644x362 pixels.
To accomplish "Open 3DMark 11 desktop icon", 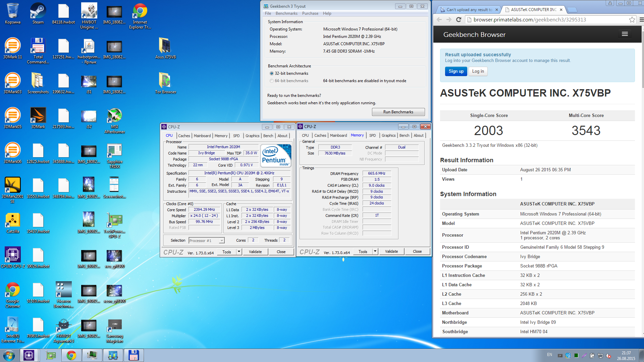I will click(12, 48).
